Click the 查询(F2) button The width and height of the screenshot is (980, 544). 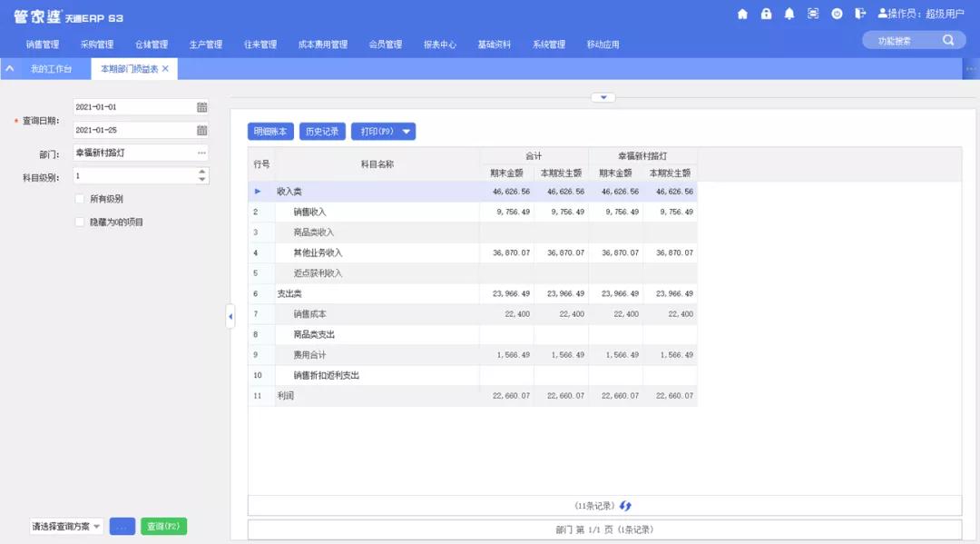[163, 526]
